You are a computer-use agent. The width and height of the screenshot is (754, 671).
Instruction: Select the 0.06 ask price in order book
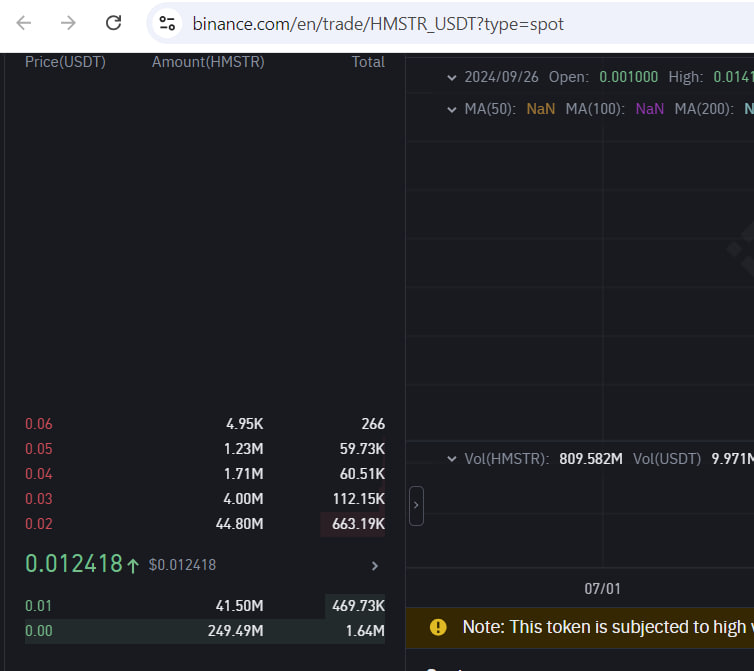(39, 424)
